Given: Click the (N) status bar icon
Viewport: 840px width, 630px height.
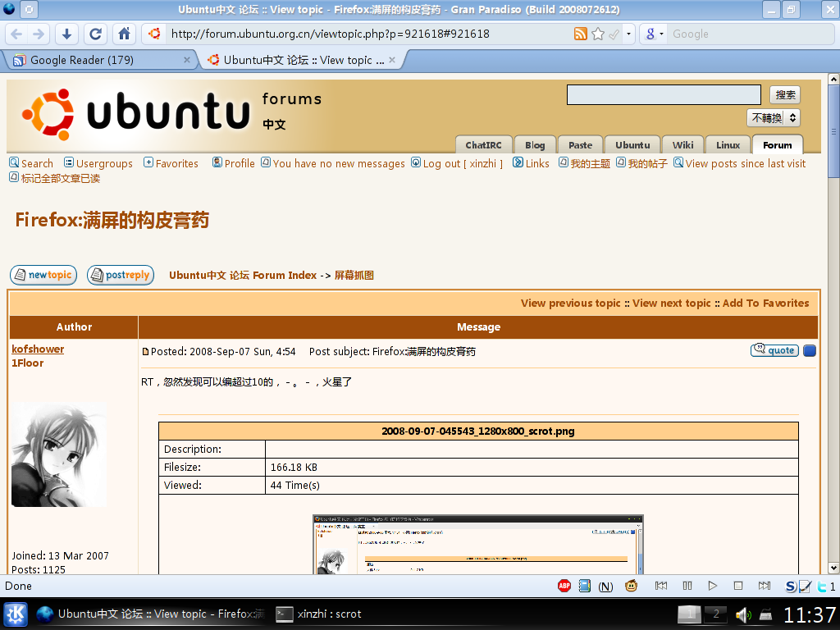Looking at the screenshot, I should pyautogui.click(x=605, y=587).
